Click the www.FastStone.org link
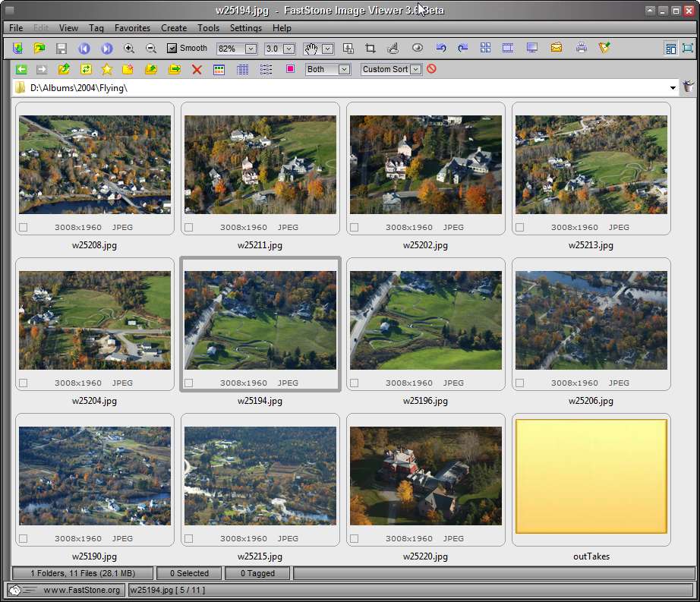 [x=82, y=590]
